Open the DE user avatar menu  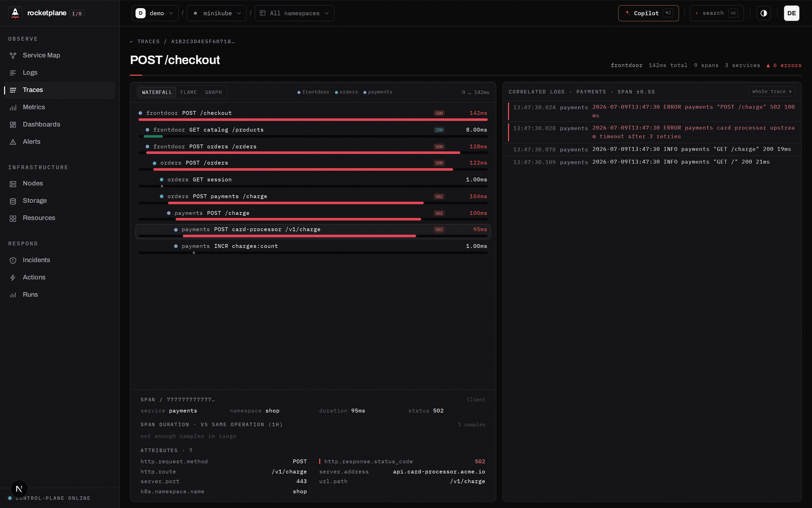click(x=791, y=13)
